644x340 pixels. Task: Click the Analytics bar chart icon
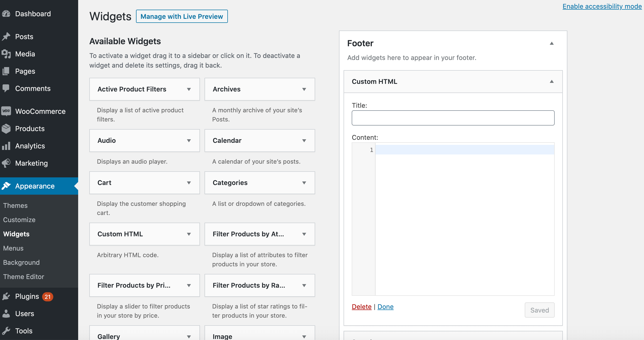coord(6,146)
